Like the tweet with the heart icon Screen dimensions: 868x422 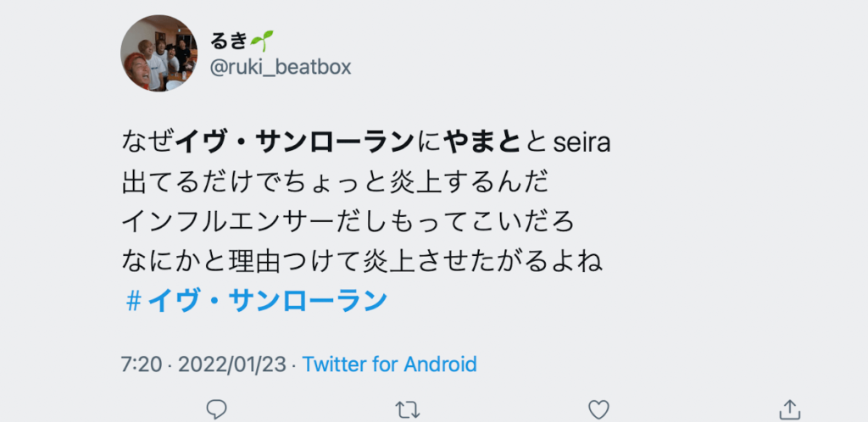598,410
